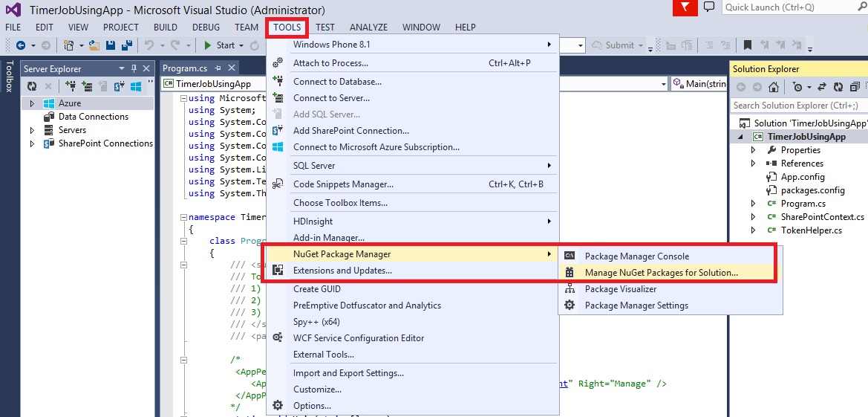868x417 pixels.
Task: Select Add SharePoint Connection menu item
Action: [x=412, y=131]
